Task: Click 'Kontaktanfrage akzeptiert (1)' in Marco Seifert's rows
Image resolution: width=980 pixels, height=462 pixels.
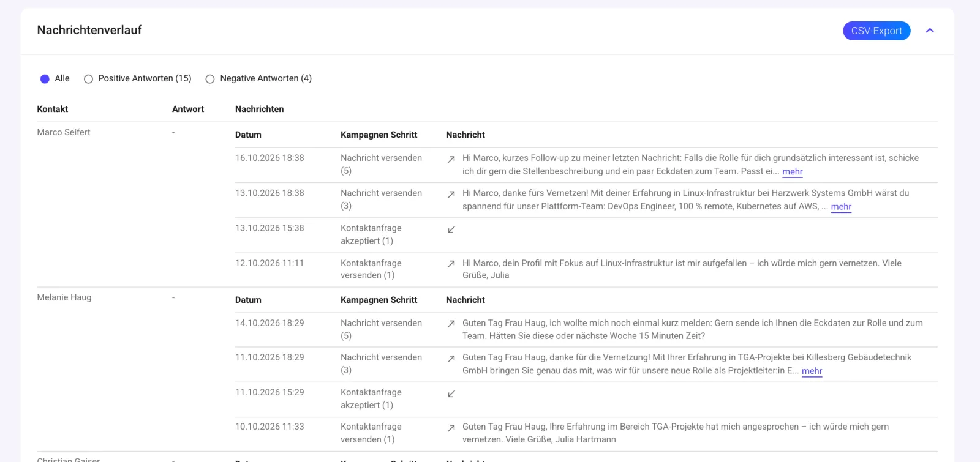Action: point(371,234)
